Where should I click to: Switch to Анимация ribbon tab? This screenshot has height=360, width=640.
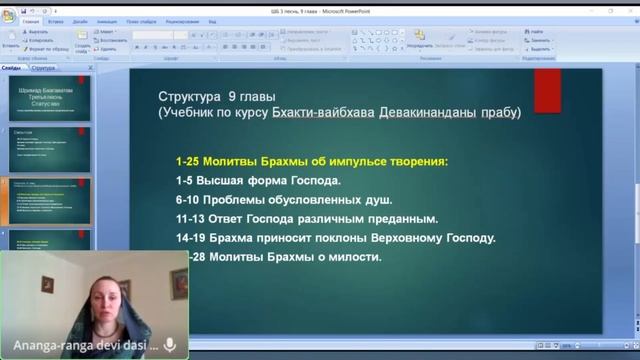click(107, 22)
